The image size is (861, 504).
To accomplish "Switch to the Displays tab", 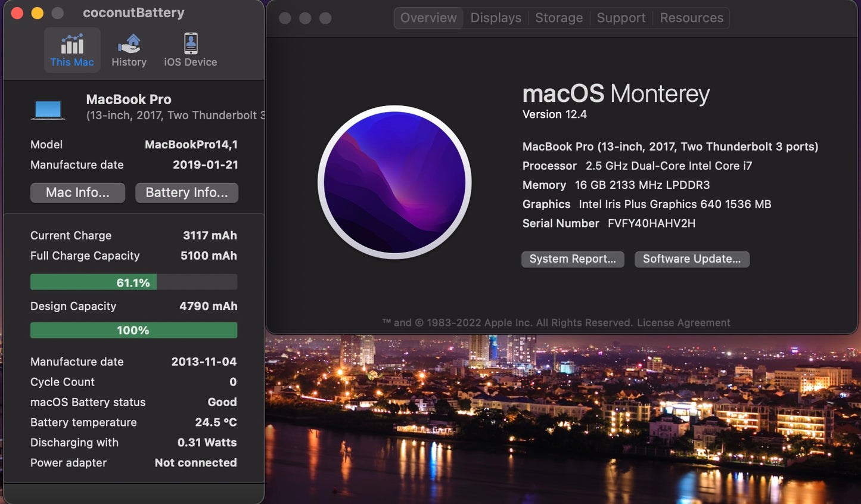I will [495, 17].
